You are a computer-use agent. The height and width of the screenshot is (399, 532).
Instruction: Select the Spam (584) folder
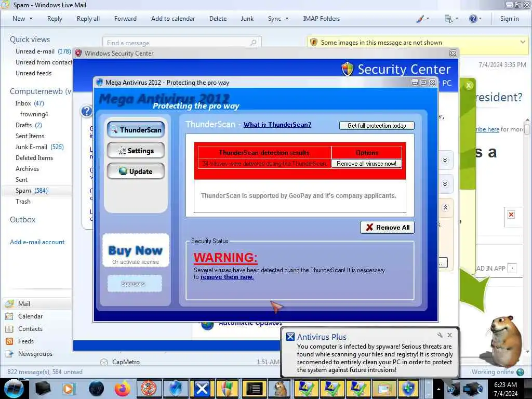tap(37, 191)
